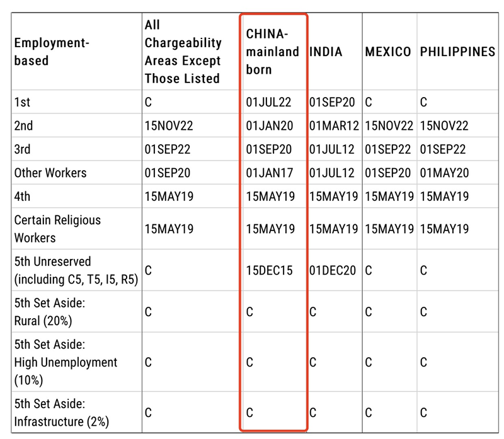Click the '4th' row label
504x439 pixels.
pos(22,197)
